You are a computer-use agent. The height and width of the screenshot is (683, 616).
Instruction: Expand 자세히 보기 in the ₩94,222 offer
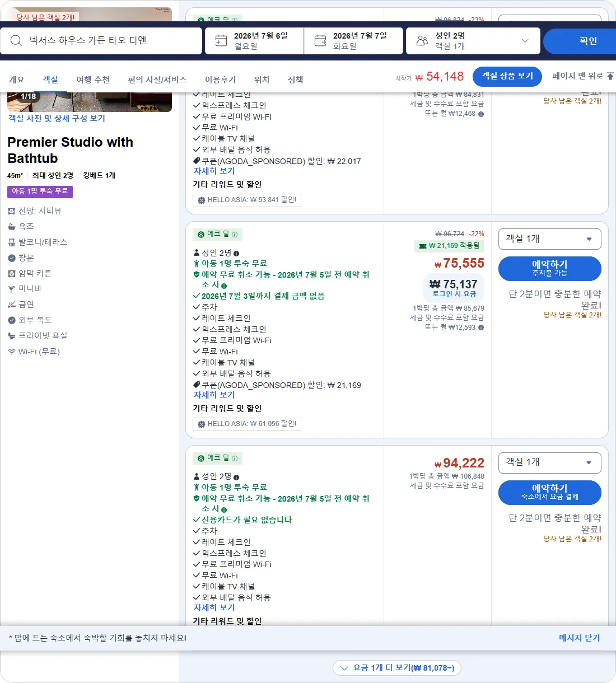tap(214, 607)
